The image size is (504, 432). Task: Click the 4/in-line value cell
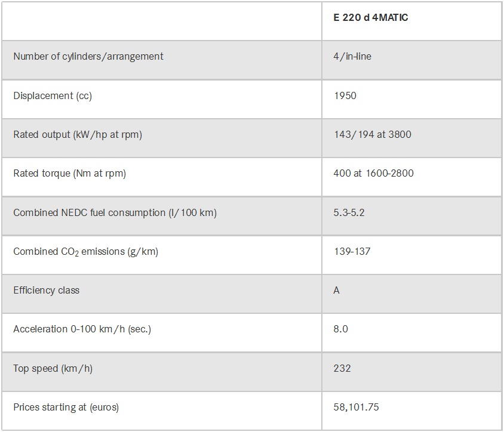pyautogui.click(x=353, y=57)
